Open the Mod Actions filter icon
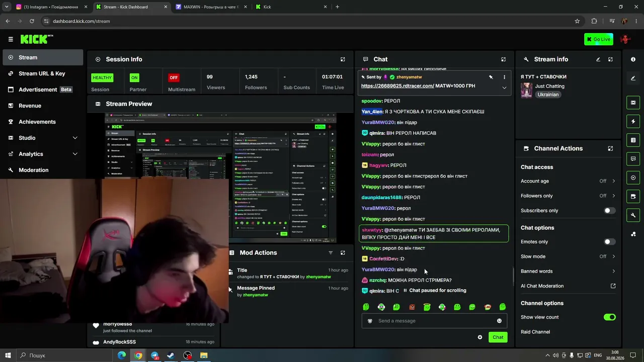Image resolution: width=644 pixels, height=362 pixels. pyautogui.click(x=331, y=253)
